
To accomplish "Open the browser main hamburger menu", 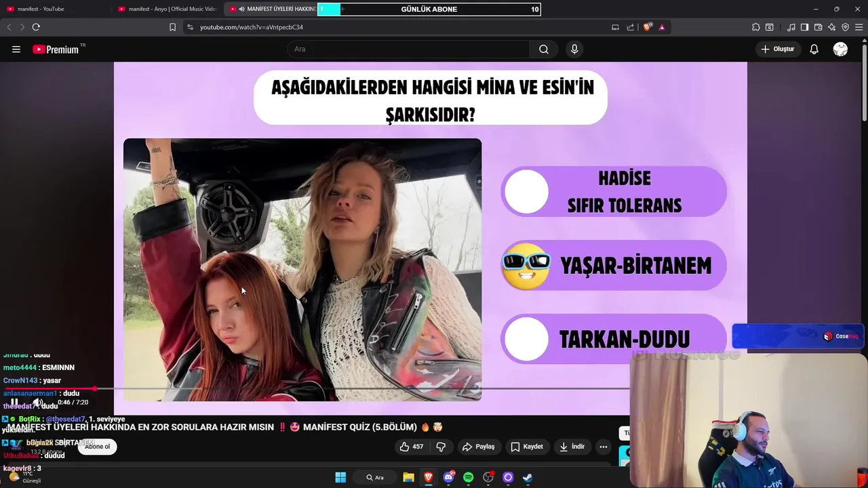I will pyautogui.click(x=859, y=27).
